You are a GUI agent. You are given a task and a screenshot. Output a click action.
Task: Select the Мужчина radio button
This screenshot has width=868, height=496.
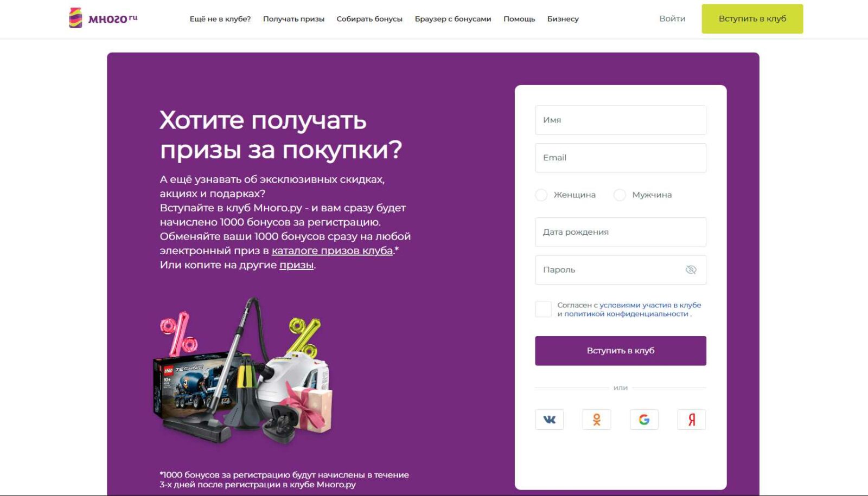[620, 195]
